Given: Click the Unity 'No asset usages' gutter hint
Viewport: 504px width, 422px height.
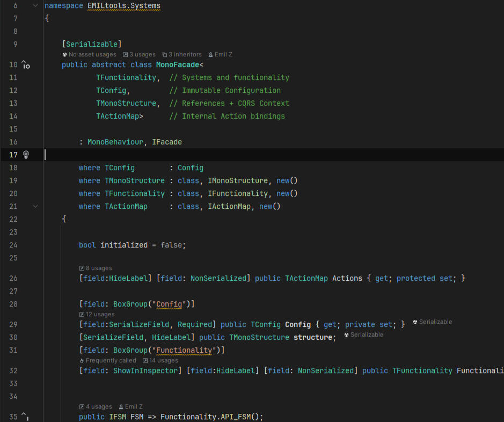Looking at the screenshot, I should click(89, 54).
